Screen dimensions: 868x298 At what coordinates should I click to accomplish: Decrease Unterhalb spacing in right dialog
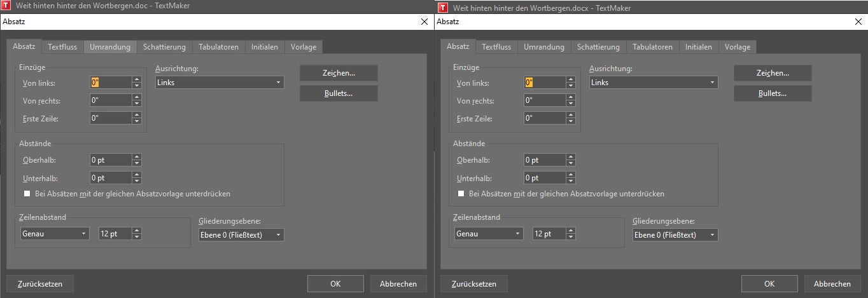[571, 182]
